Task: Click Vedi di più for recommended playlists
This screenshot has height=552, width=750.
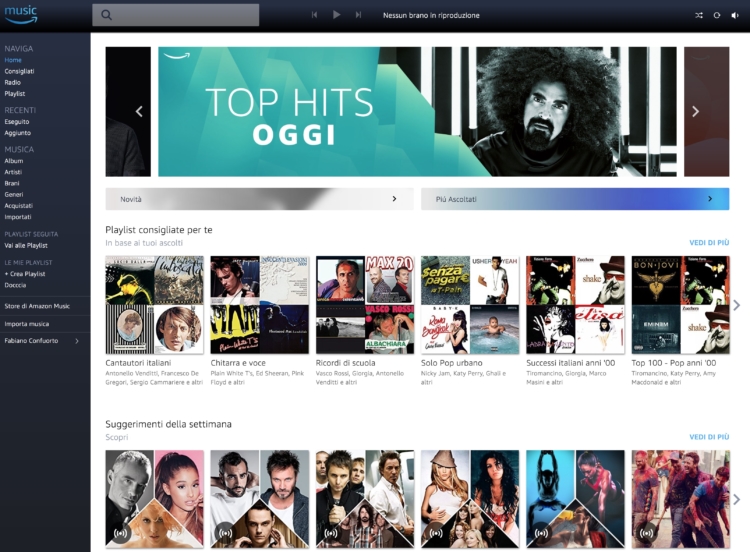Action: pyautogui.click(x=708, y=243)
